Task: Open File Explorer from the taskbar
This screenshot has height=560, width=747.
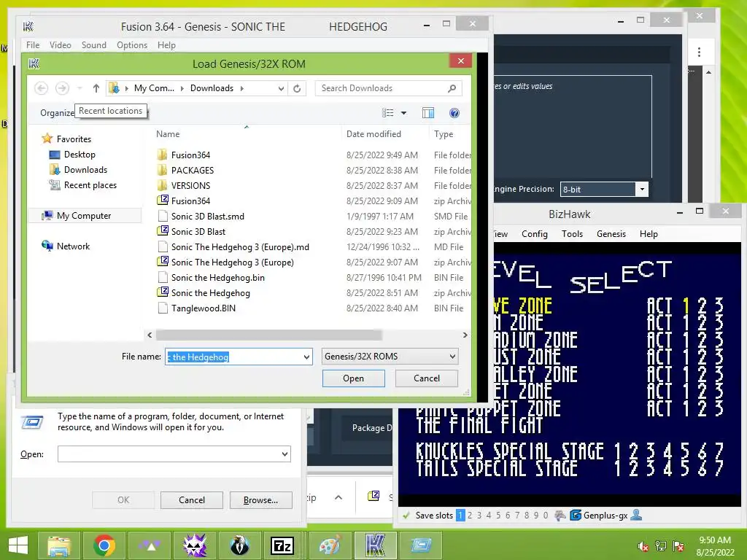Action: (60, 545)
